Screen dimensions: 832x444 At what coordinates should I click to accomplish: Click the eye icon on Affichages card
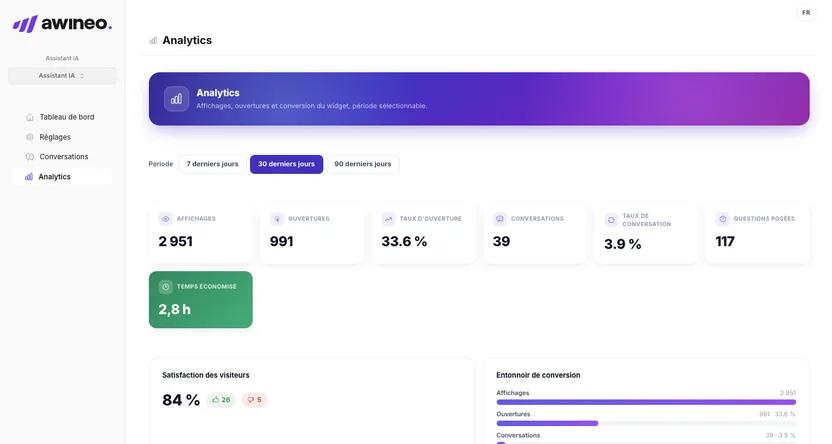tap(166, 219)
